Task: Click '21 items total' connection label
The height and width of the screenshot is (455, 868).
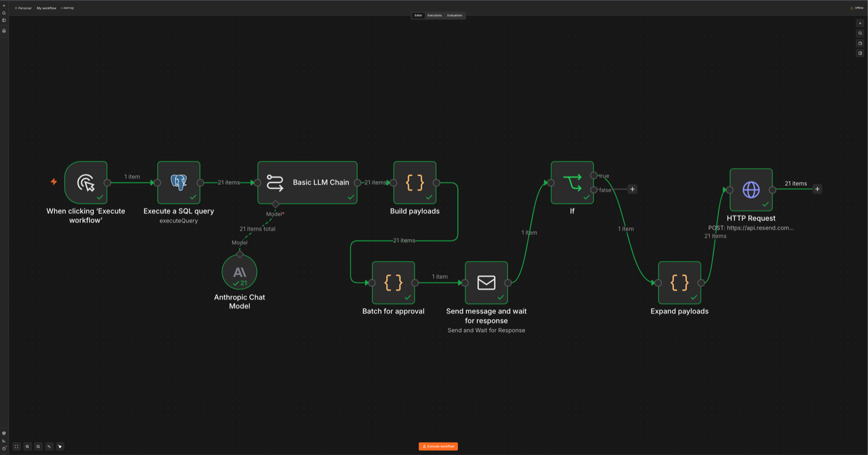Action: (258, 229)
